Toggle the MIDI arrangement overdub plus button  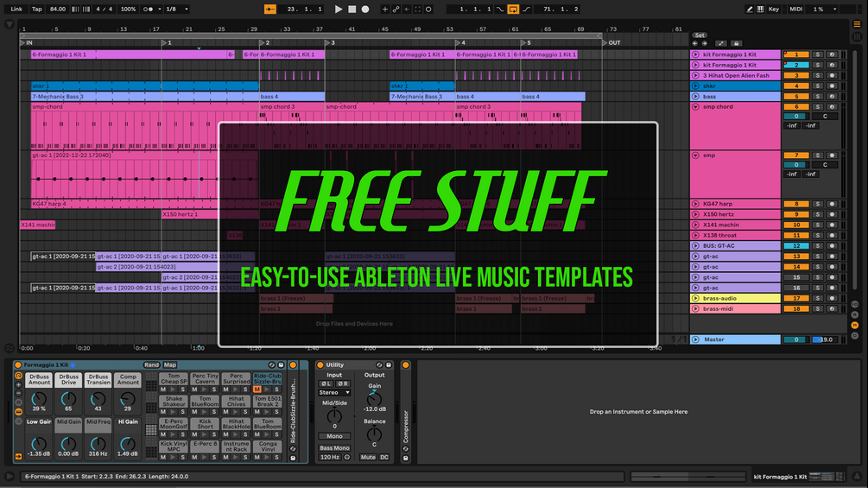pos(384,9)
